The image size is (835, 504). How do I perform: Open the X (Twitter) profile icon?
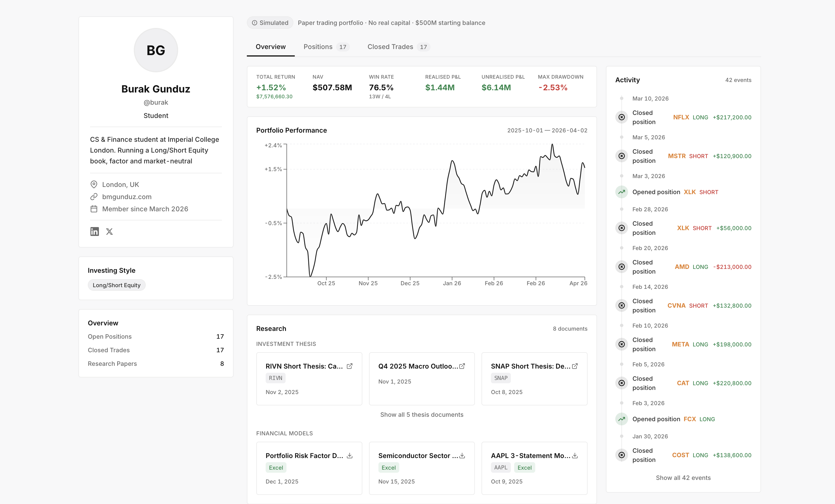(109, 231)
